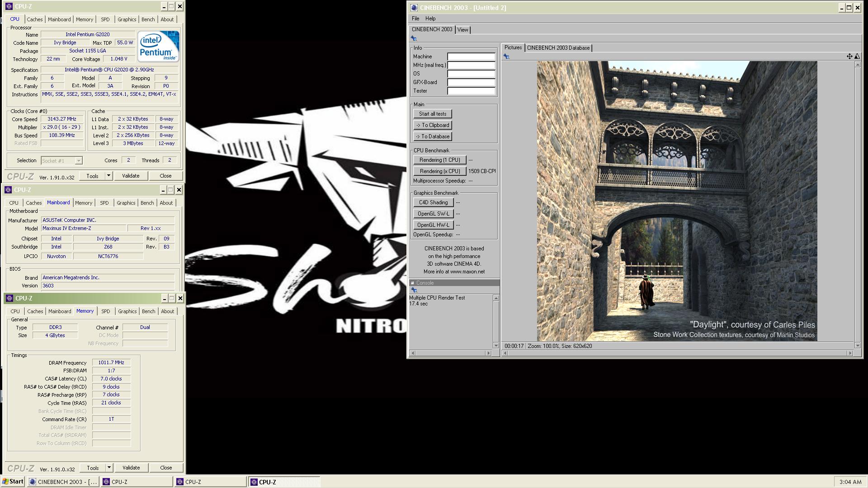The width and height of the screenshot is (868, 488).
Task: Open About tab in bottom CPU-Z window
Action: coord(167,311)
